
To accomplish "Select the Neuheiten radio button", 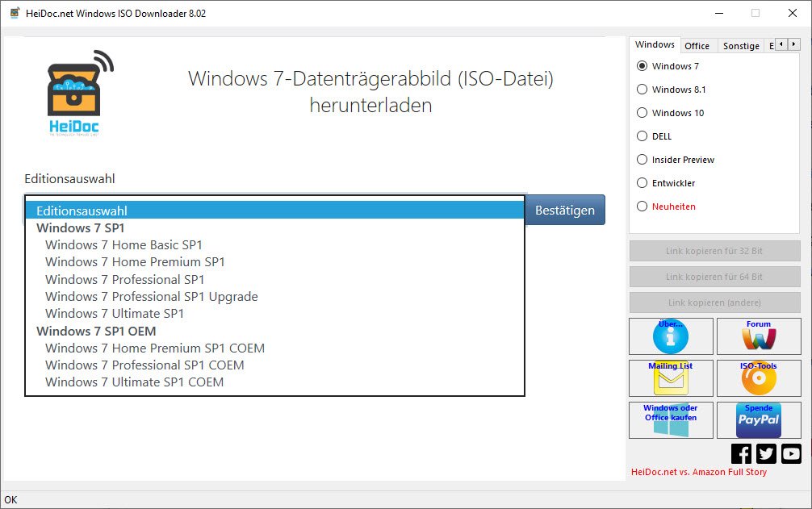I will (x=642, y=207).
